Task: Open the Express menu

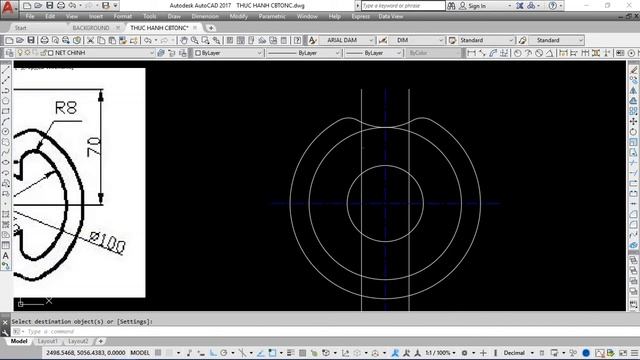Action: [x=360, y=16]
